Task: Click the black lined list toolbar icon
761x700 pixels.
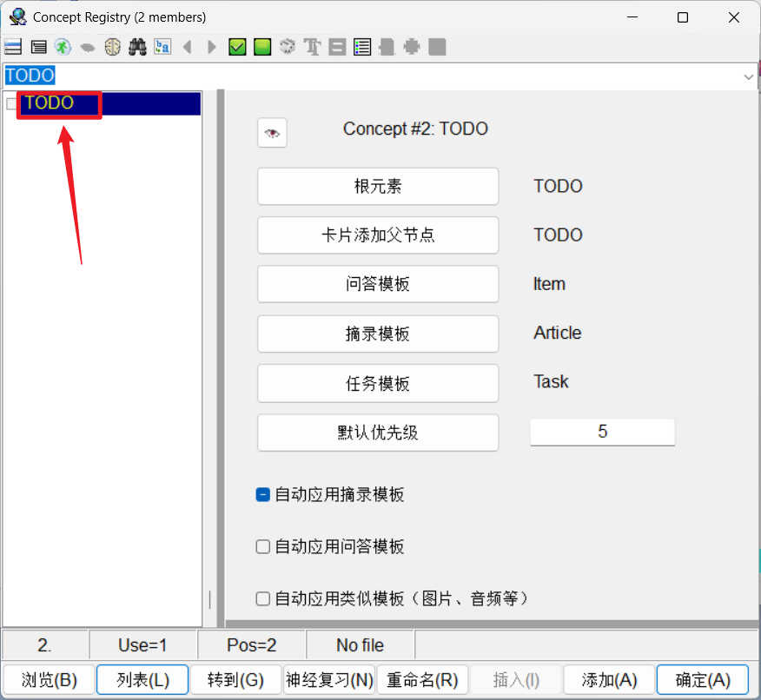Action: point(38,47)
